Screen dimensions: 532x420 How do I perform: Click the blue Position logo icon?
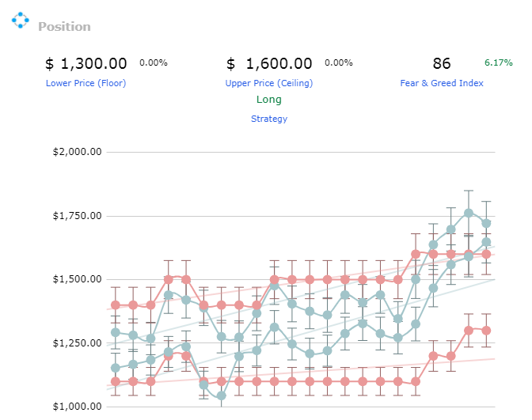click(x=21, y=21)
